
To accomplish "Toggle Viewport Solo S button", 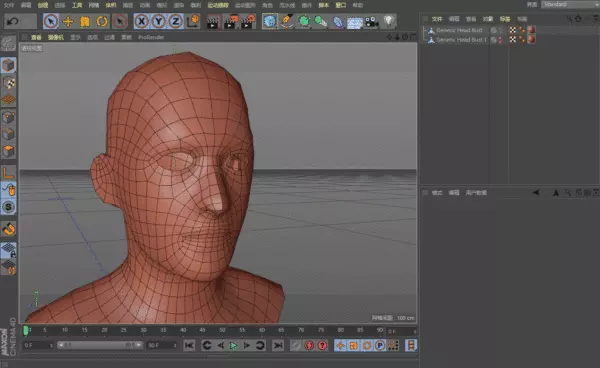I will [8, 207].
